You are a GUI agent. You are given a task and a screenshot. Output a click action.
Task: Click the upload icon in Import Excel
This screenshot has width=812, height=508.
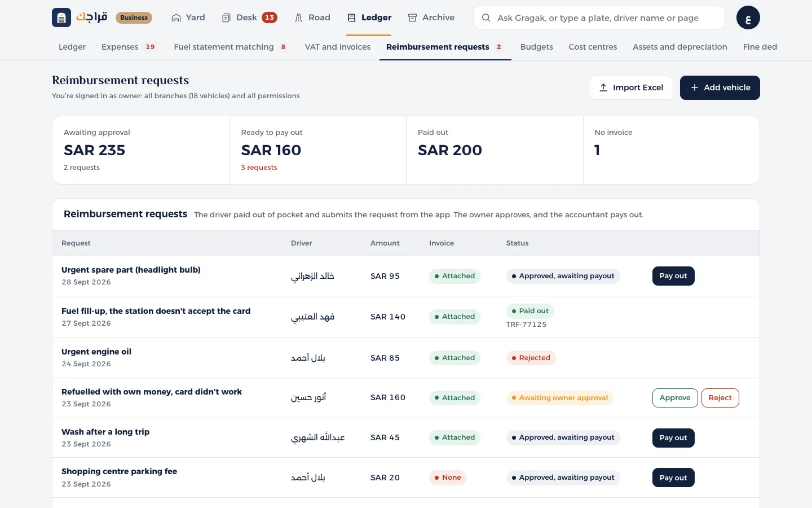(603, 87)
